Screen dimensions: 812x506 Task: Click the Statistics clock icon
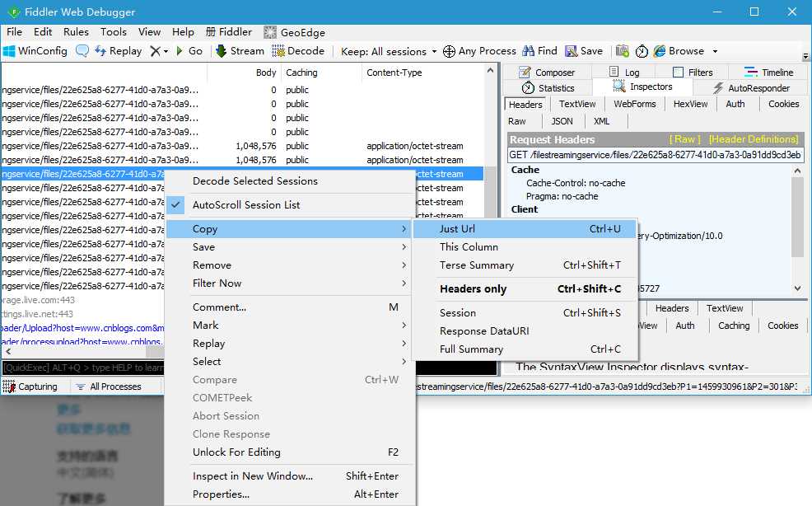[528, 87]
